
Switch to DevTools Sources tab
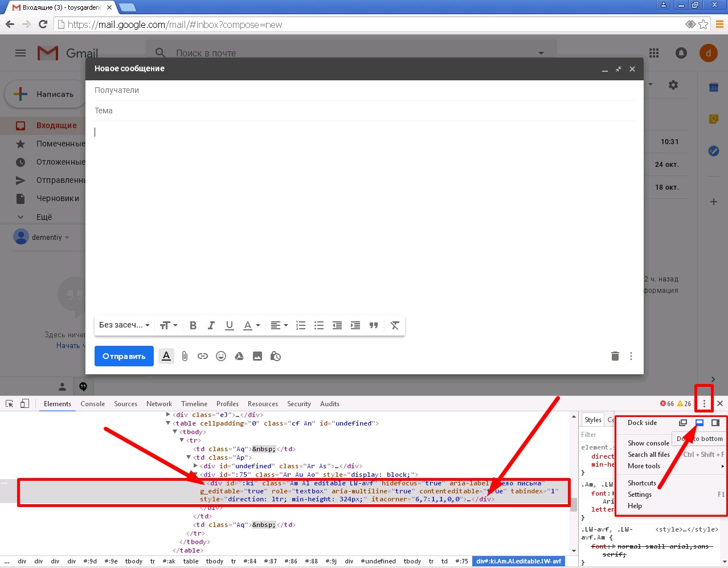125,403
